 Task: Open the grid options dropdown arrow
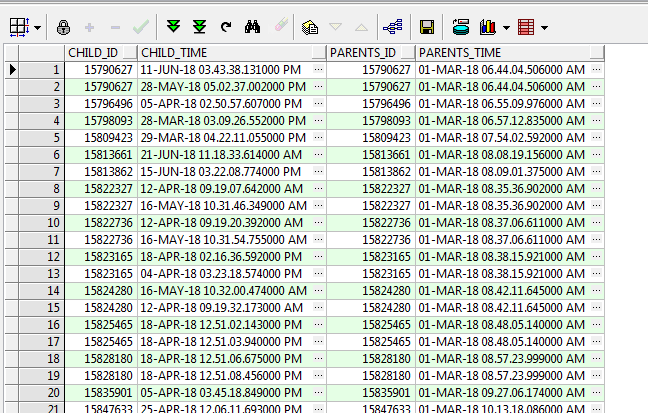point(37,27)
